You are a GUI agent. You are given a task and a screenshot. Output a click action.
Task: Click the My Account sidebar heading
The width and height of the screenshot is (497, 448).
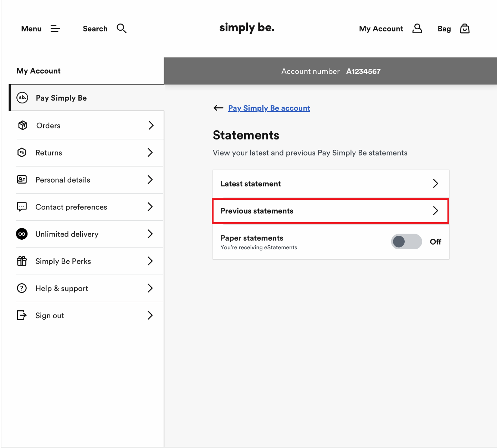tap(39, 71)
